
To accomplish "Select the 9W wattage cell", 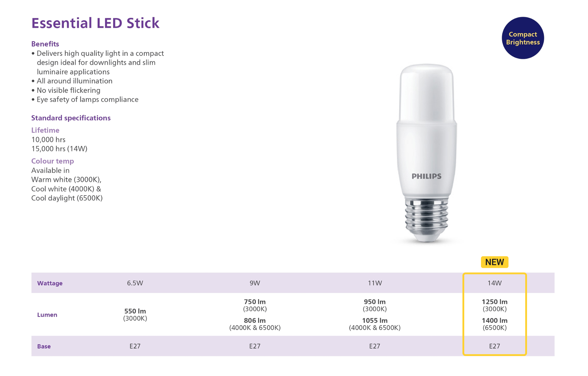I will (x=255, y=283).
